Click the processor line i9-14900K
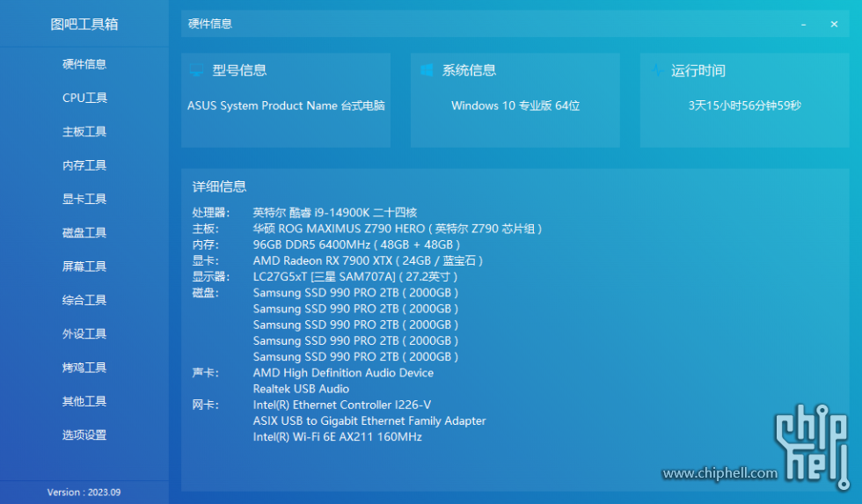The height and width of the screenshot is (504, 862). pos(335,213)
